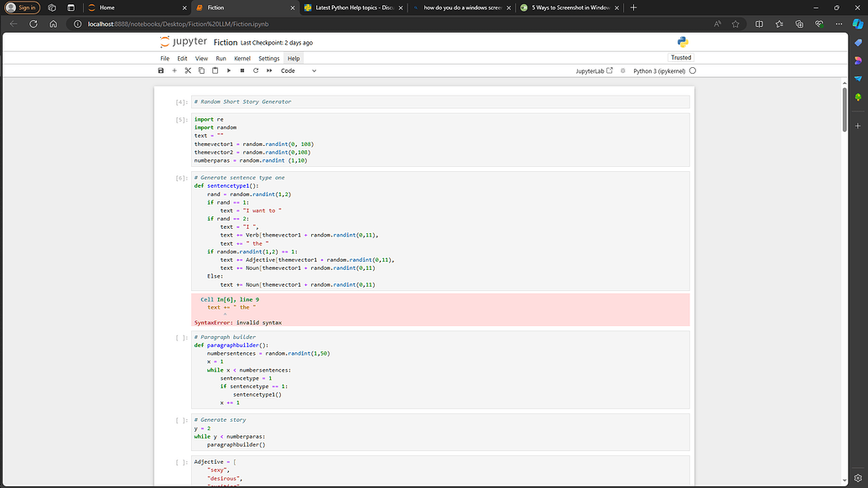The image size is (868, 488).
Task: Click the Last Checkpoint text
Action: pos(276,43)
